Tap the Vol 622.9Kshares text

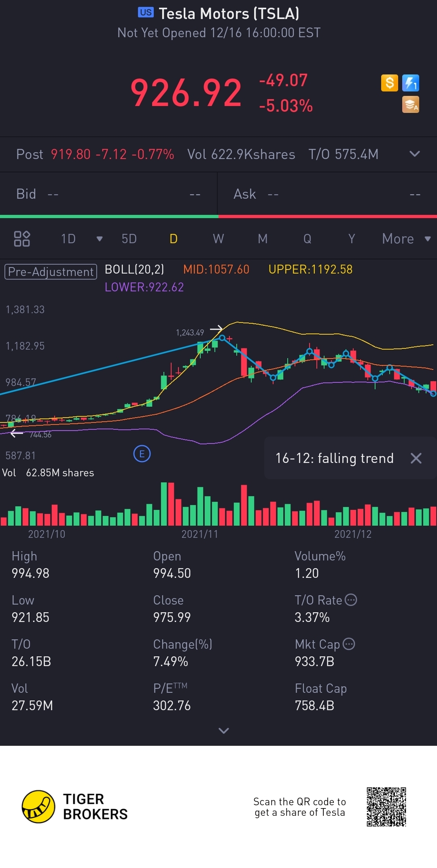tap(241, 154)
